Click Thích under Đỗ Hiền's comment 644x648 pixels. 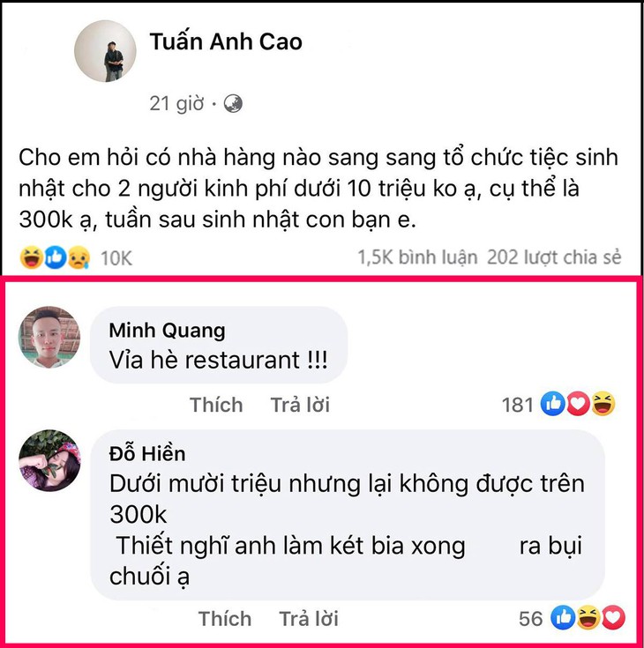[x=225, y=619]
